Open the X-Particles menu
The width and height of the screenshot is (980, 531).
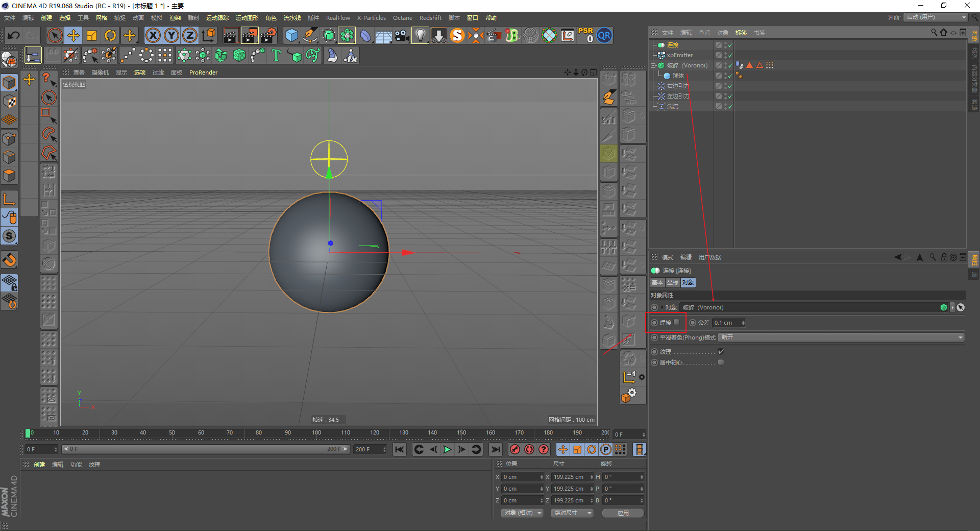tap(372, 18)
